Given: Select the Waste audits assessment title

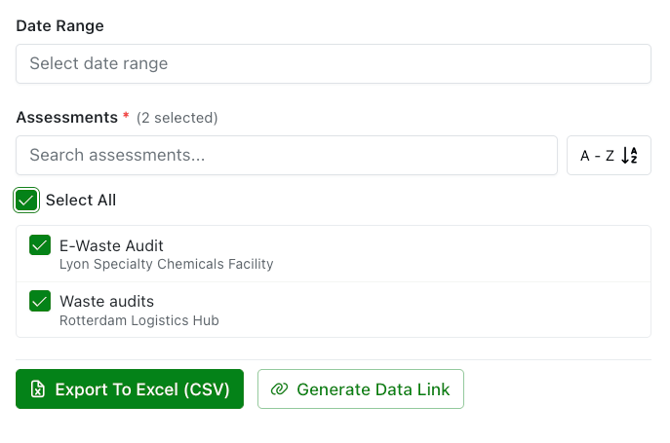Looking at the screenshot, I should point(106,301).
